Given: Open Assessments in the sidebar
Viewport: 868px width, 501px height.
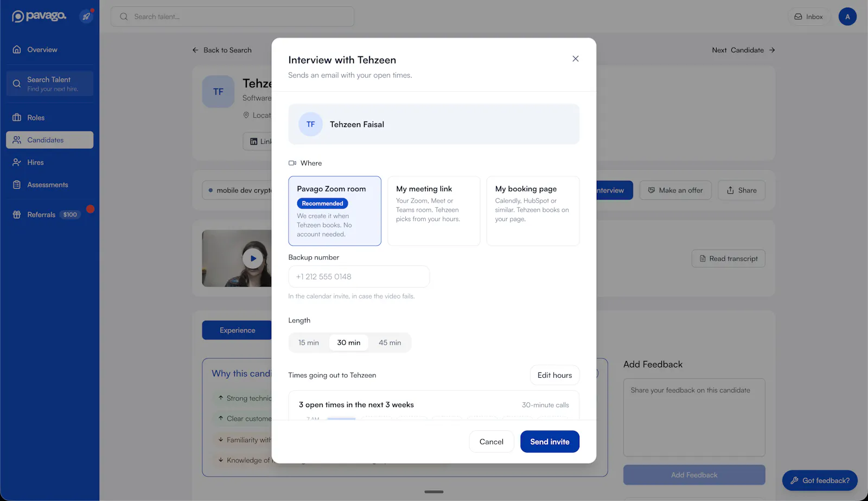Looking at the screenshot, I should 49,185.
